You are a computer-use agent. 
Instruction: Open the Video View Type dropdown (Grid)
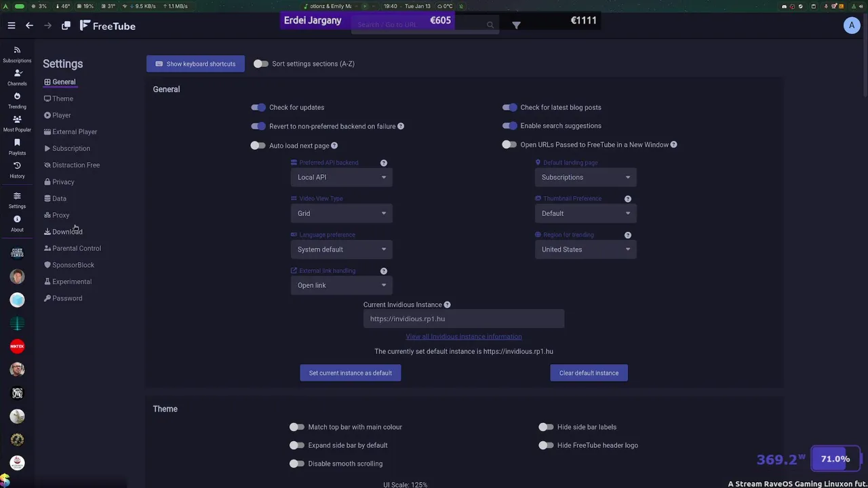tap(342, 213)
